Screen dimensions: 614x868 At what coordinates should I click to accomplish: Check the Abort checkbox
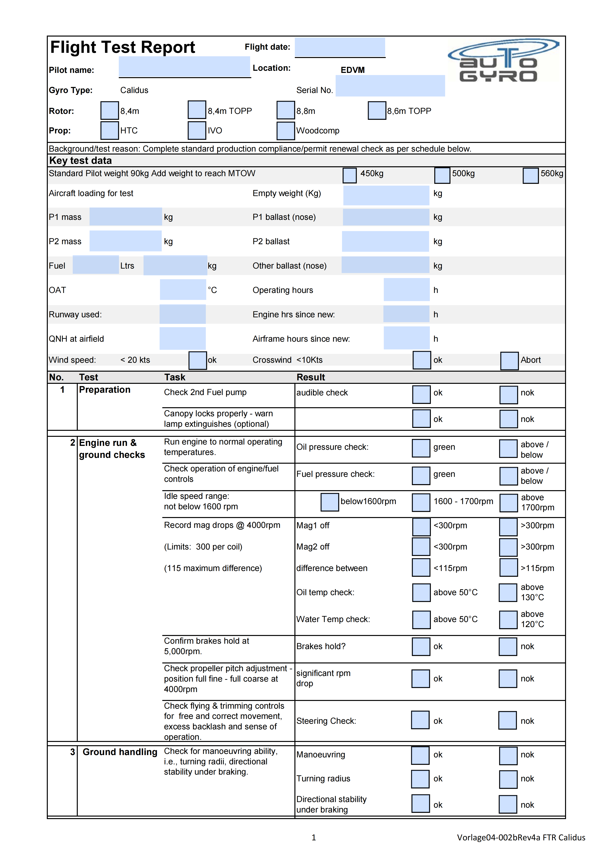click(x=509, y=361)
